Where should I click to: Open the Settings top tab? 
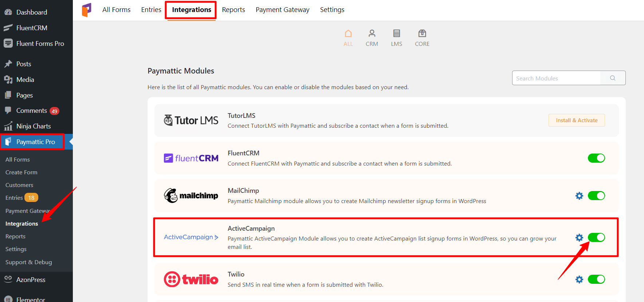pos(332,10)
